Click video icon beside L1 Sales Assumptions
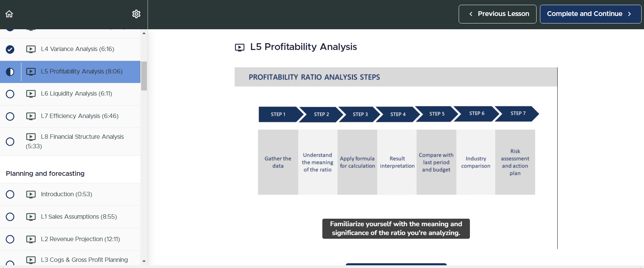The image size is (644, 268). [x=31, y=217]
